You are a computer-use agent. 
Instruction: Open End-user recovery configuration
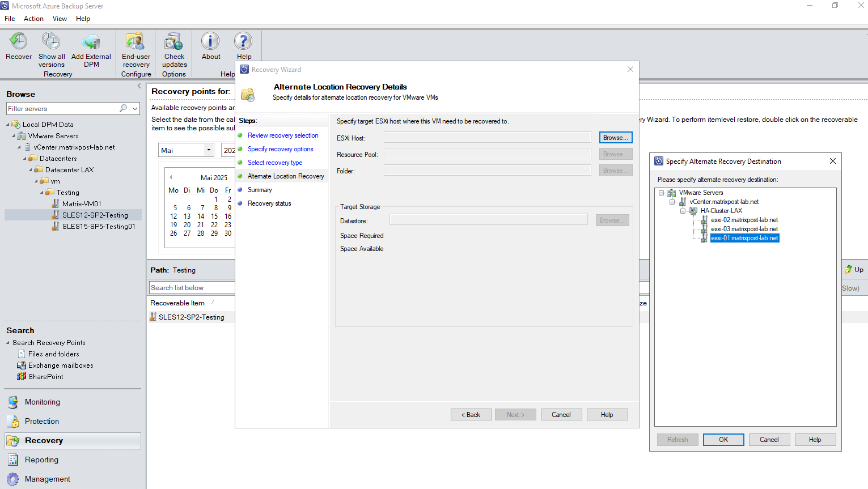[x=136, y=41]
